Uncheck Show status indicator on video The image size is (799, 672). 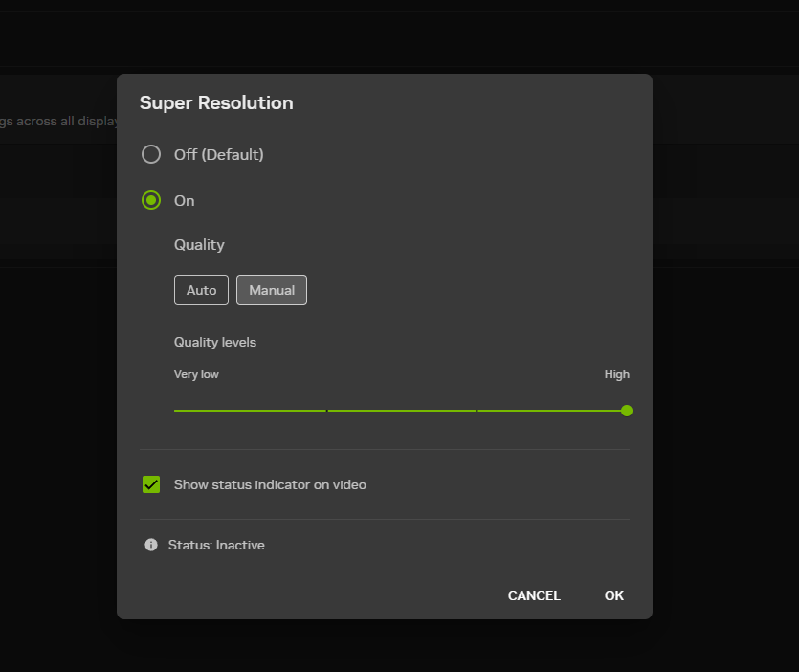coord(151,484)
